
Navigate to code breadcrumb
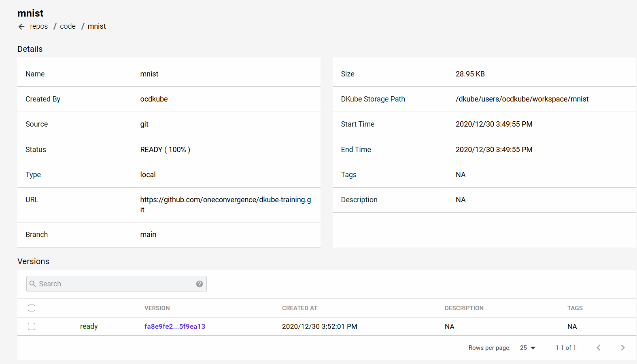[68, 26]
